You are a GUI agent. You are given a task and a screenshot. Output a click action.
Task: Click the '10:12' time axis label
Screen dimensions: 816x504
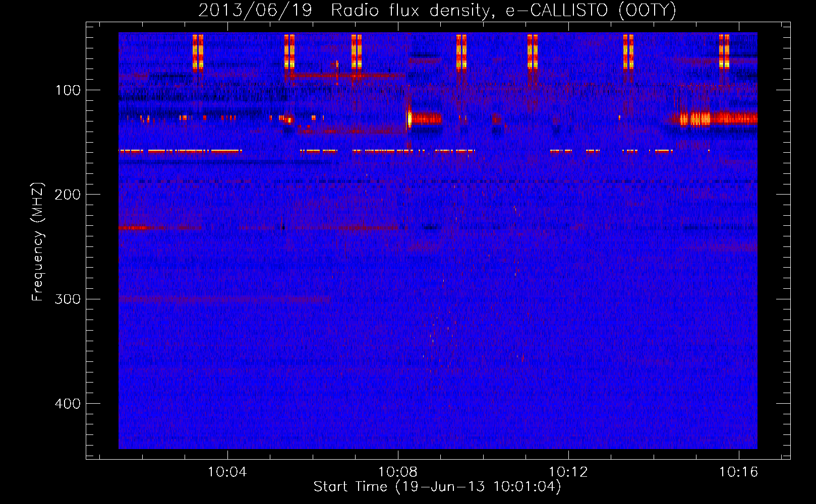(568, 472)
